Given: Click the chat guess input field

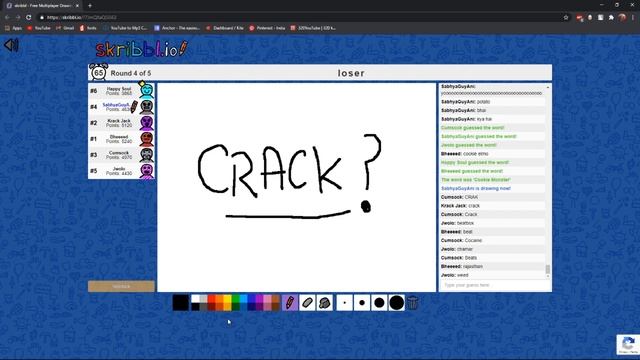Looking at the screenshot, I should tap(493, 285).
